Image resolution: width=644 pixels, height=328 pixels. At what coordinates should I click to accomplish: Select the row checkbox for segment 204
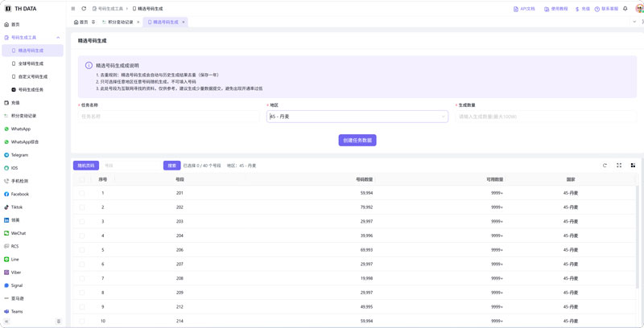[82, 236]
